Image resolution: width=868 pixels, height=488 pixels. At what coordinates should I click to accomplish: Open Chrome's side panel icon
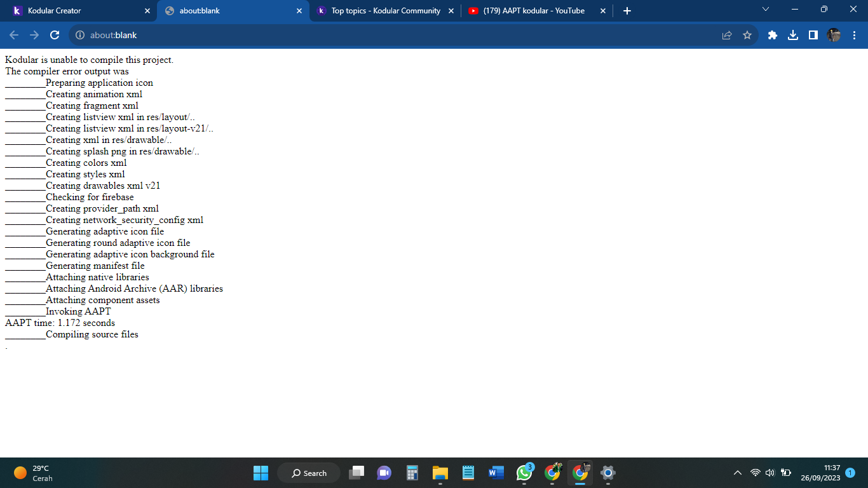pos(813,35)
